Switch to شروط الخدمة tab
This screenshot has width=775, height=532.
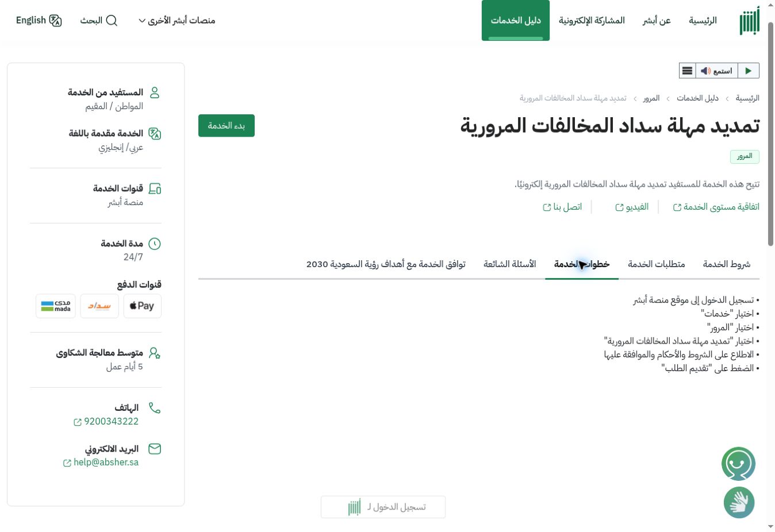click(x=727, y=264)
